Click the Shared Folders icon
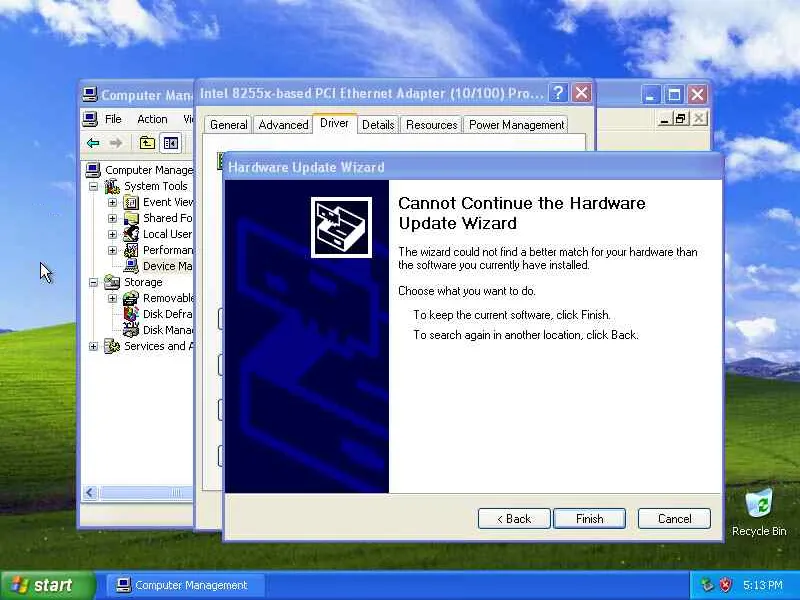The height and width of the screenshot is (600, 800). coord(131,218)
